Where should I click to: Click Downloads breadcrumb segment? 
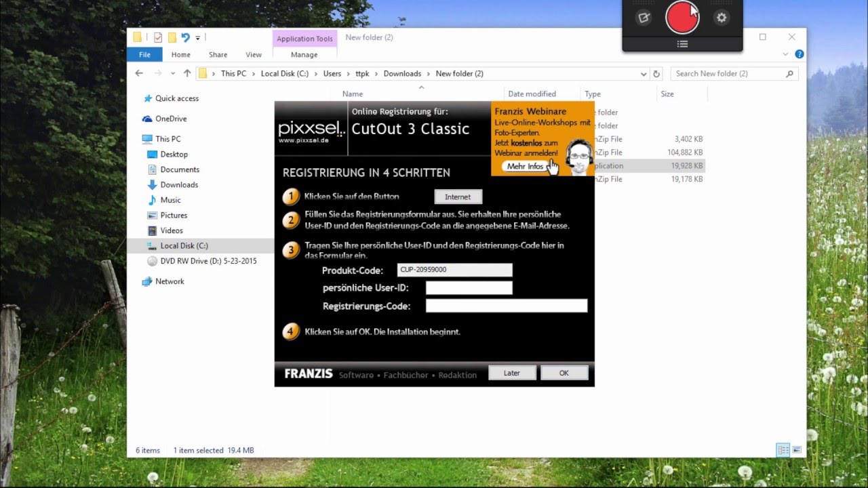tap(402, 73)
